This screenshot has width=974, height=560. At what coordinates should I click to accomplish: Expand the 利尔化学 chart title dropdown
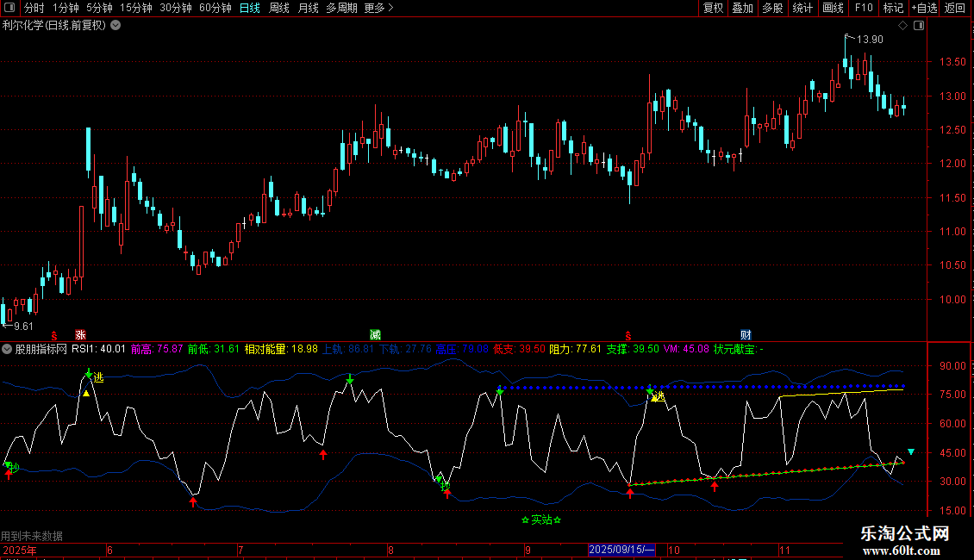pos(116,26)
